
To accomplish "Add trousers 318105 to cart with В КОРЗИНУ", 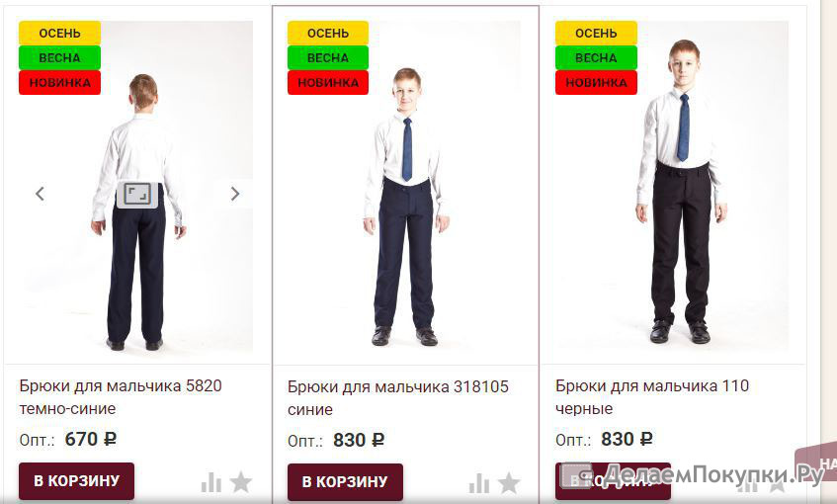I will (345, 482).
